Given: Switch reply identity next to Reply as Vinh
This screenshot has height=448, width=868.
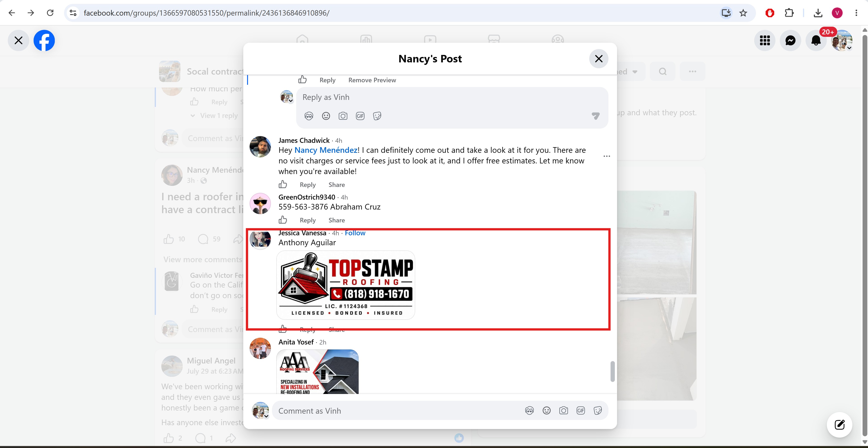Looking at the screenshot, I should click(287, 97).
